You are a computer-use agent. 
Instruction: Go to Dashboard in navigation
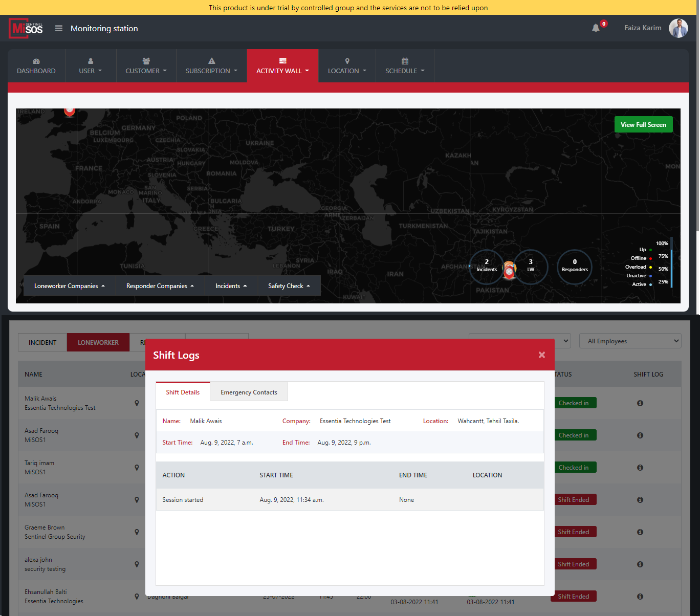[36, 66]
